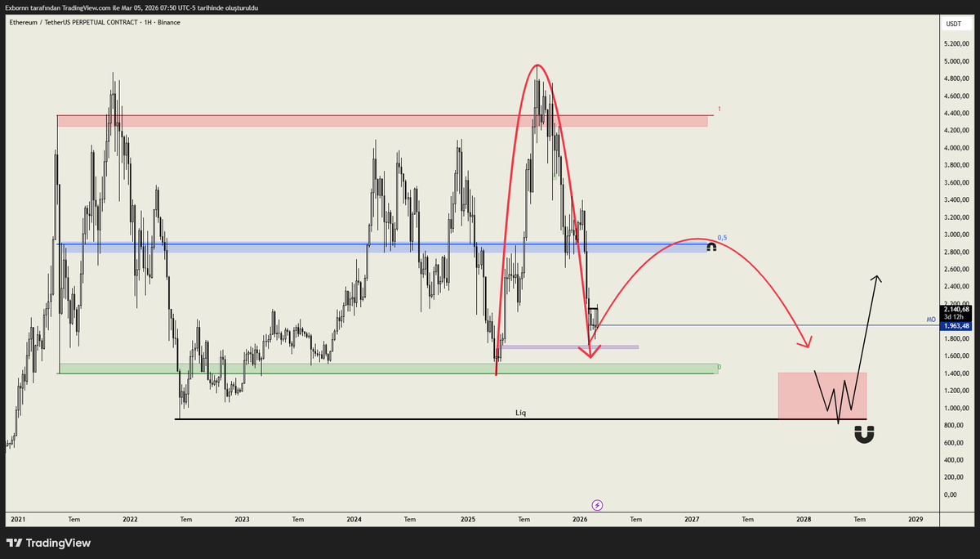The width and height of the screenshot is (980, 559).
Task: Click the purple lightning bolt icon on the time axis
Action: (597, 505)
